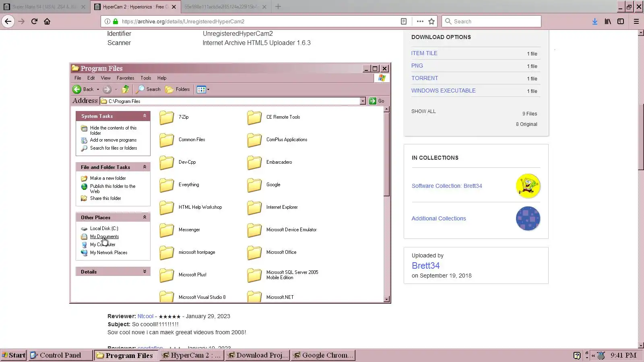Open the Back history dropdown arrow
Viewport: 644px width, 362px height.
(98, 89)
